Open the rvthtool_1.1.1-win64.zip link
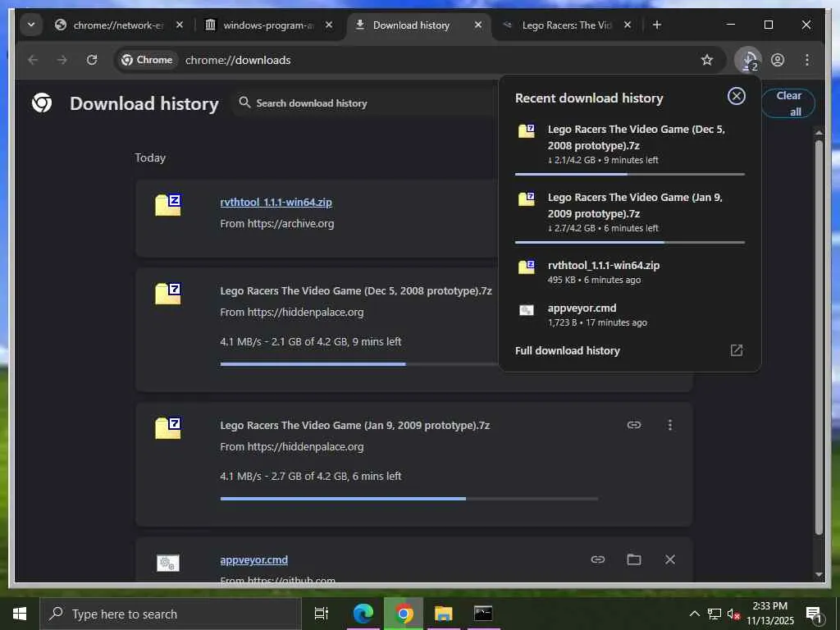This screenshot has width=840, height=630. click(276, 203)
